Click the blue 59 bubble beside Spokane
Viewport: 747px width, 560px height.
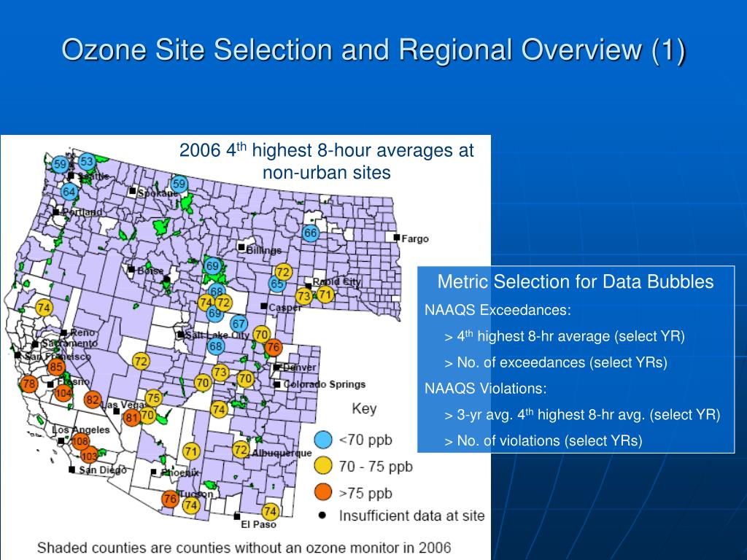179,184
